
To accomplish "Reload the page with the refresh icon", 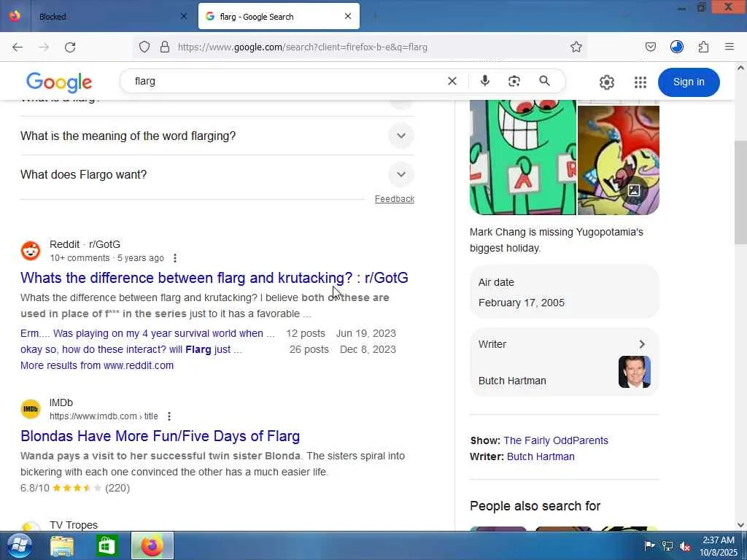I will point(70,47).
